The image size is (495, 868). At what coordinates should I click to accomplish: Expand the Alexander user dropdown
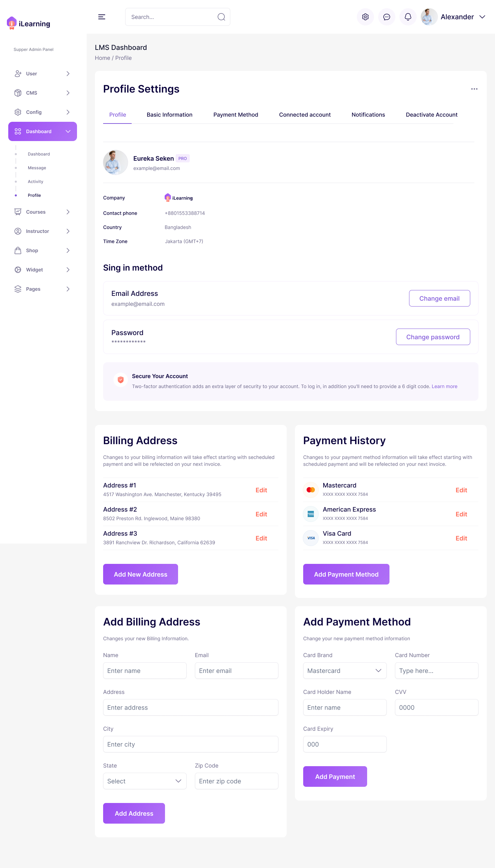point(482,17)
